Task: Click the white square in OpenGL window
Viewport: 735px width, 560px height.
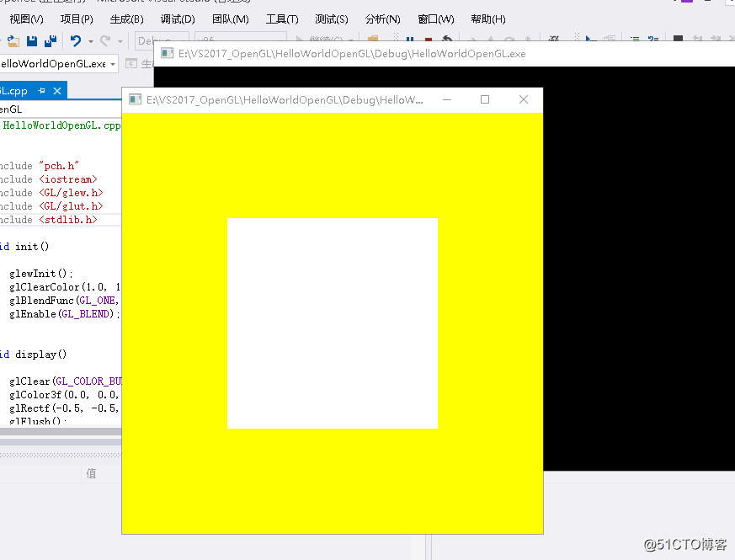Action: coord(333,323)
